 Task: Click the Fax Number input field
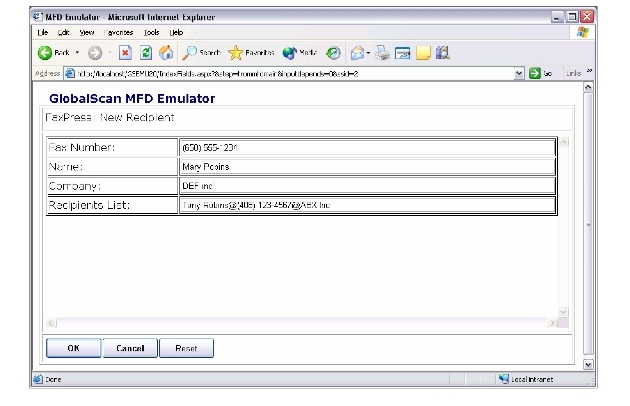(368, 148)
